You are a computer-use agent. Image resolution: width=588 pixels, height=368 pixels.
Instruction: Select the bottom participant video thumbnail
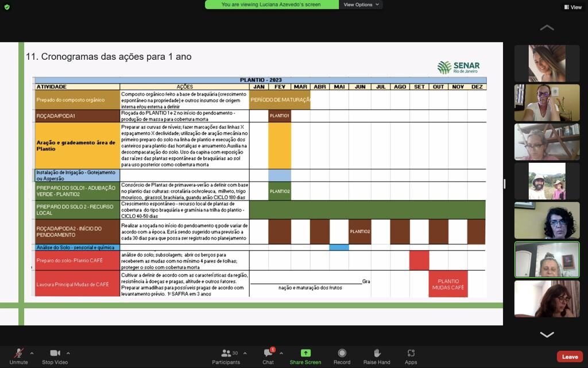click(x=547, y=299)
